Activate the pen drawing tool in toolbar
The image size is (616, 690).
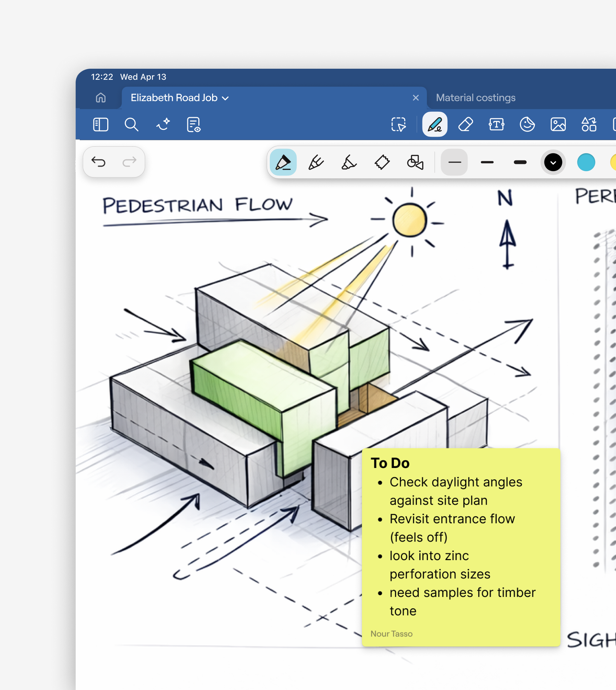coord(435,124)
